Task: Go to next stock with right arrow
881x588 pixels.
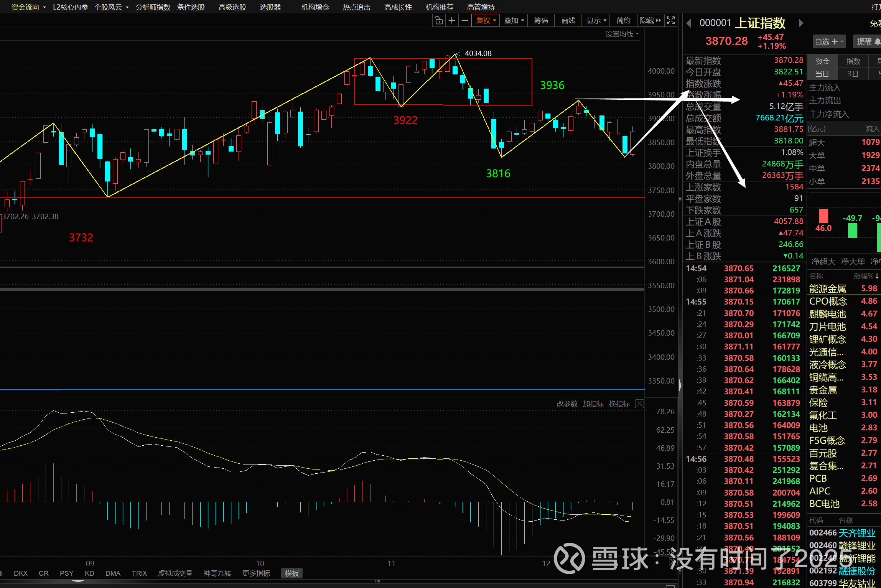Action: [801, 23]
